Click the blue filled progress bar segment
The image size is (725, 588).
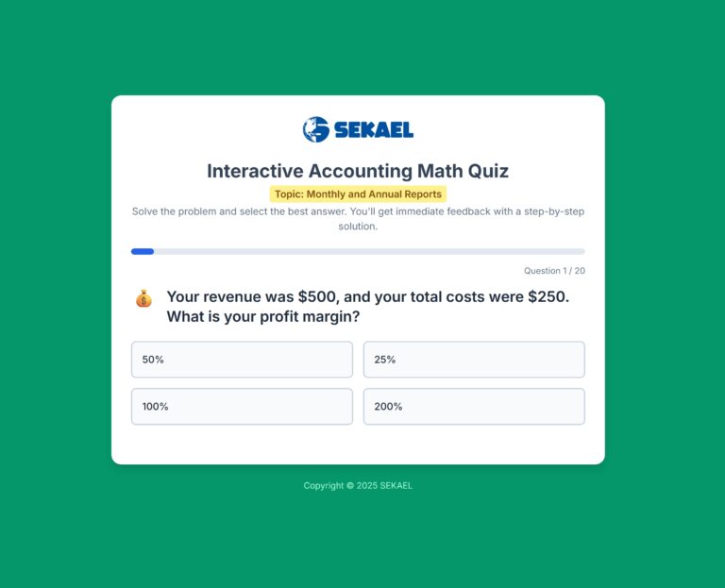coord(143,252)
